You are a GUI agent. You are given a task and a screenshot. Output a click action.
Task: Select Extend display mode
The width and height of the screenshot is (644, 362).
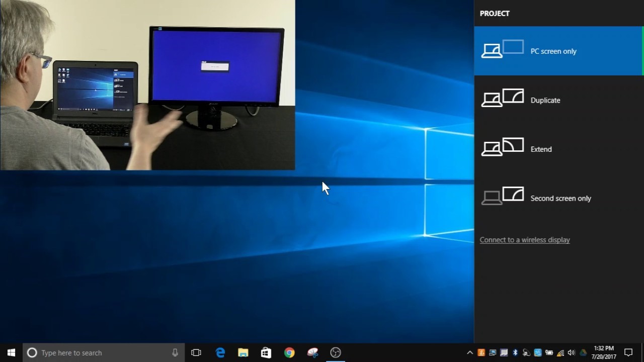click(x=558, y=149)
